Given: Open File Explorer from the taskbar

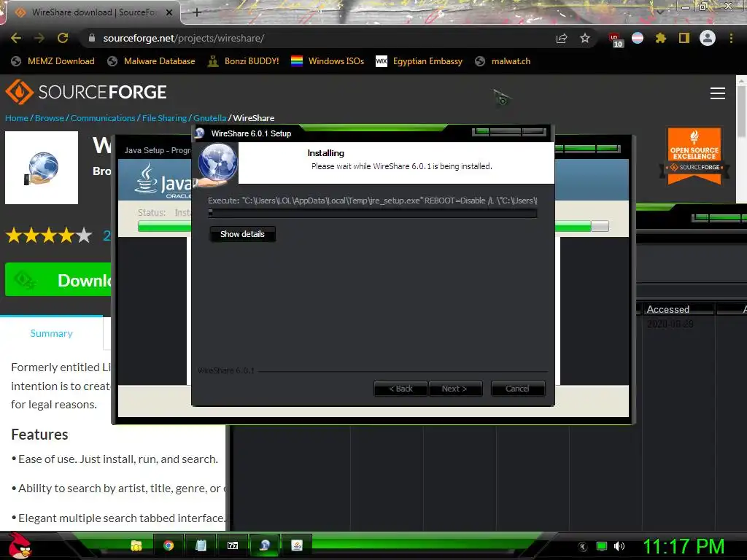Looking at the screenshot, I should (136, 545).
